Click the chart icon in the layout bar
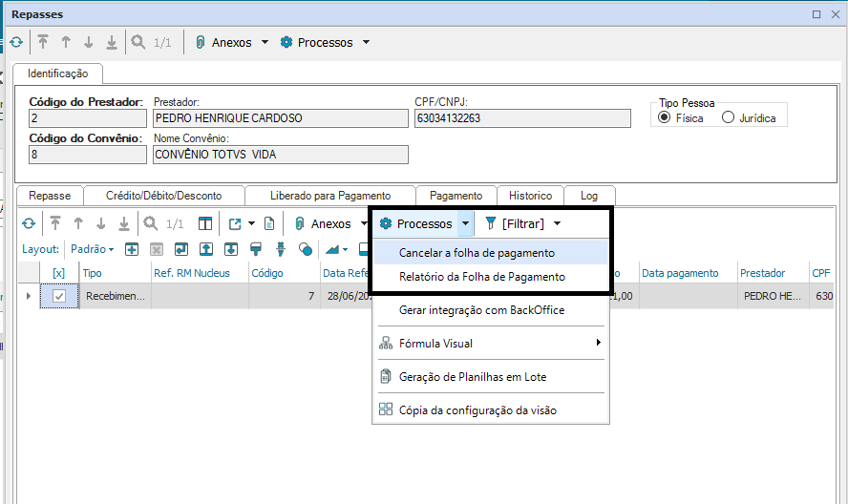 tap(333, 249)
